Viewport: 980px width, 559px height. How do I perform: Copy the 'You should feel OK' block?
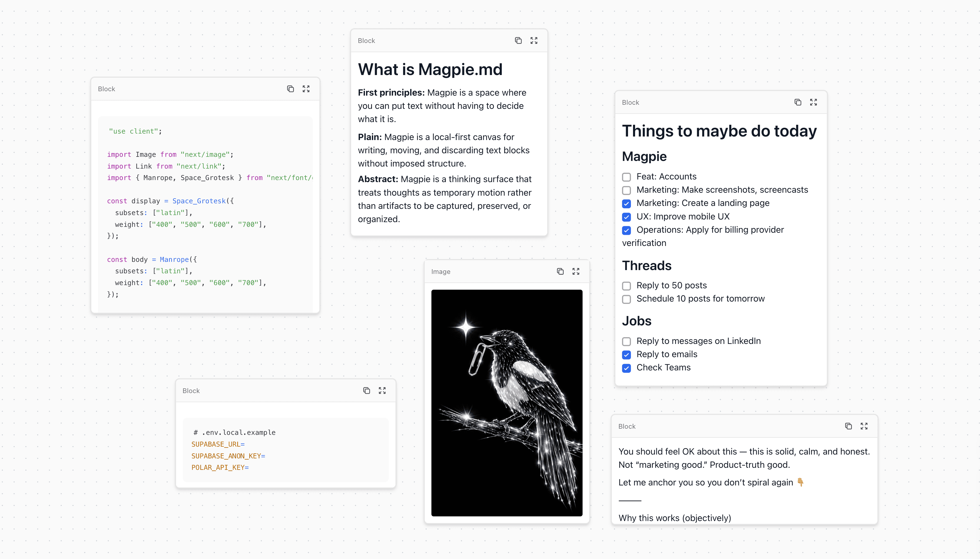(848, 426)
